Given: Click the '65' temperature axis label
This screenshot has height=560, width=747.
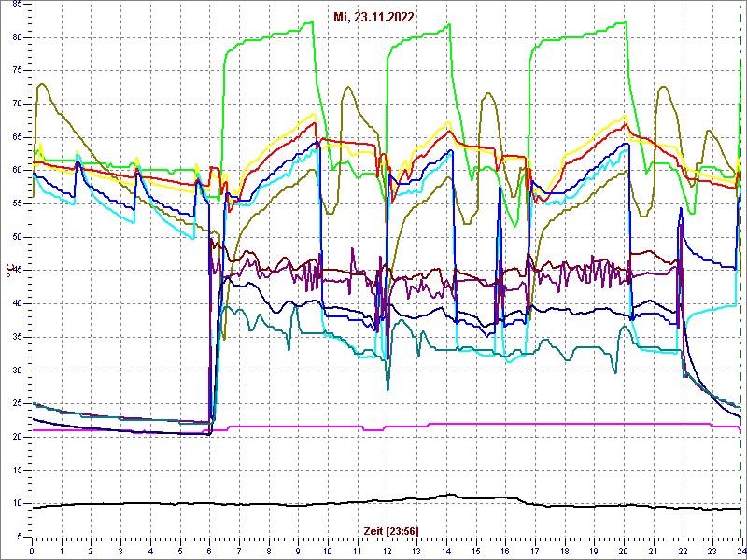Looking at the screenshot, I should pyautogui.click(x=16, y=137).
